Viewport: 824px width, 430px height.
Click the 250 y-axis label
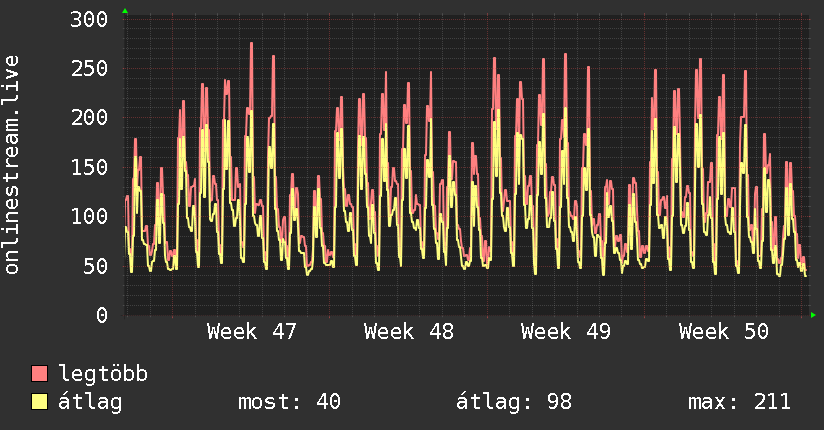coord(89,68)
